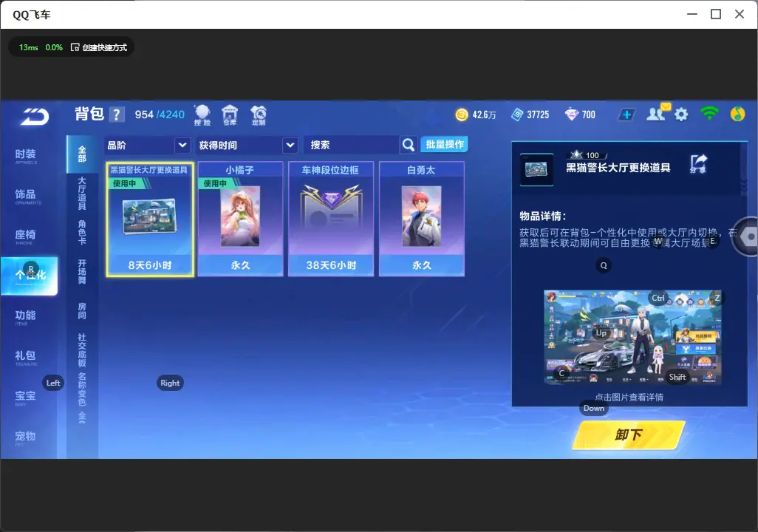758x532 pixels.
Task: Select the 开场舞 sub-tab
Action: point(82,271)
